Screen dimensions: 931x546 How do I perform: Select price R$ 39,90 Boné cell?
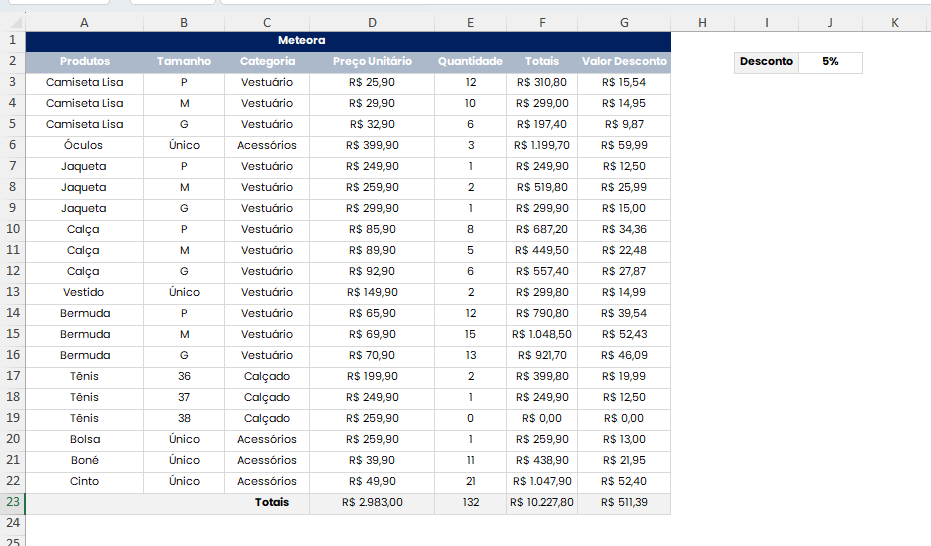372,461
